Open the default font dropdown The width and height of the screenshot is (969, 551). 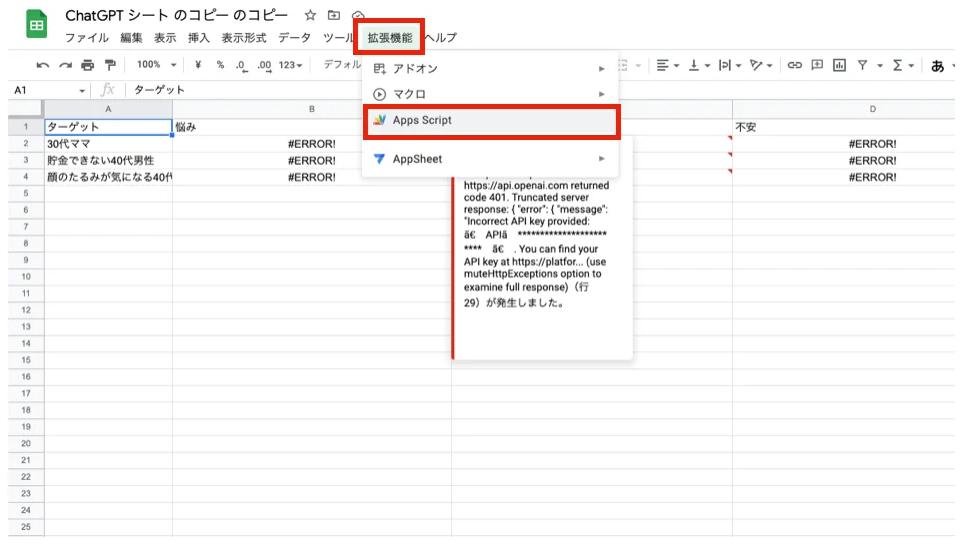coord(342,64)
